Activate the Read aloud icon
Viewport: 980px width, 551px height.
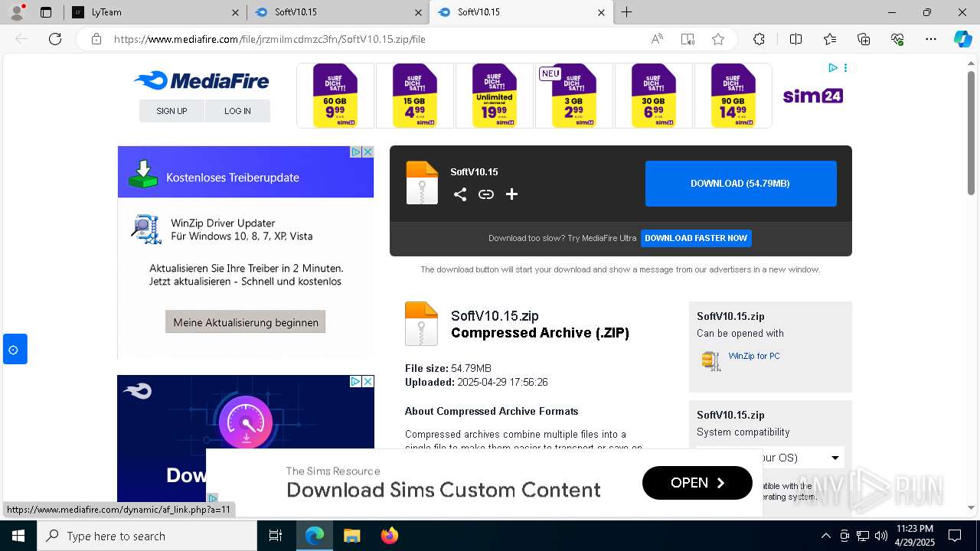pos(657,39)
